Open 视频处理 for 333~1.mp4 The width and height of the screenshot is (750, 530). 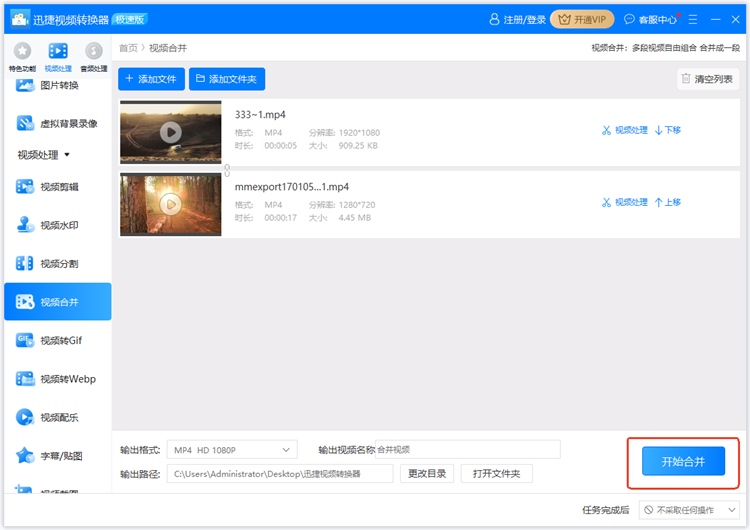coord(625,130)
